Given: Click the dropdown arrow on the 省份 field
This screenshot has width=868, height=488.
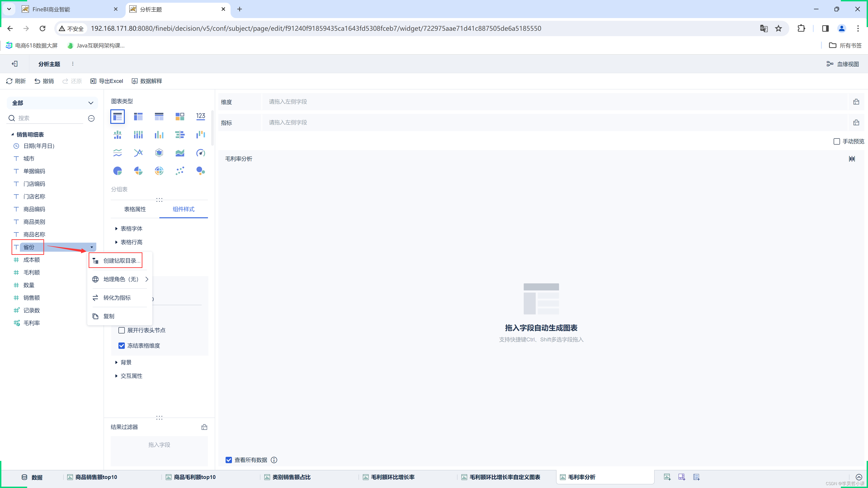Looking at the screenshot, I should pos(92,247).
